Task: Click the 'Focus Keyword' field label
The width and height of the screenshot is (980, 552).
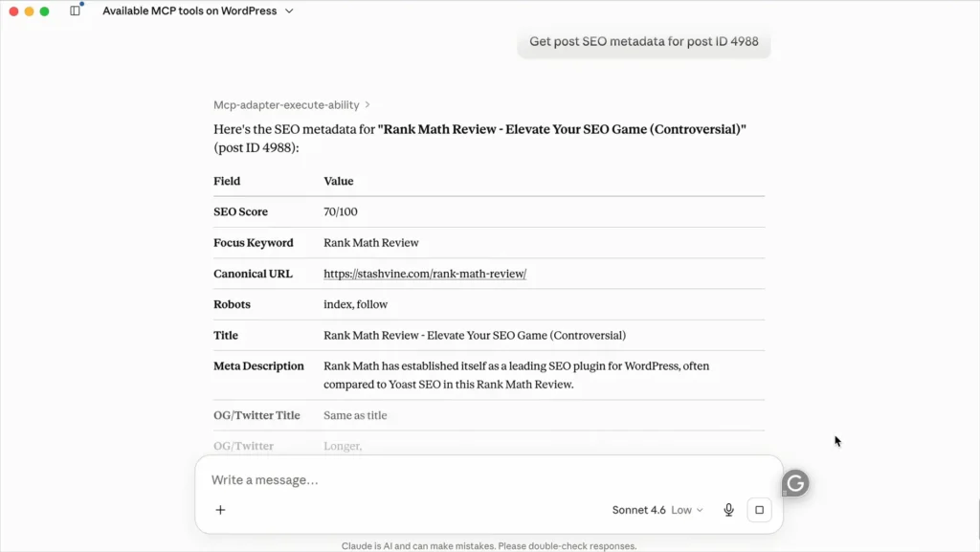Action: tap(253, 242)
